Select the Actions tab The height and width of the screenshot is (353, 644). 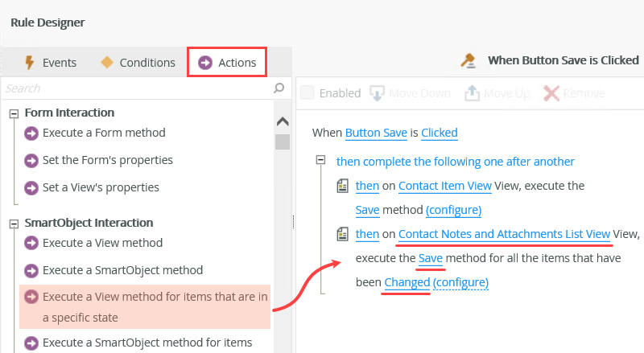227,63
